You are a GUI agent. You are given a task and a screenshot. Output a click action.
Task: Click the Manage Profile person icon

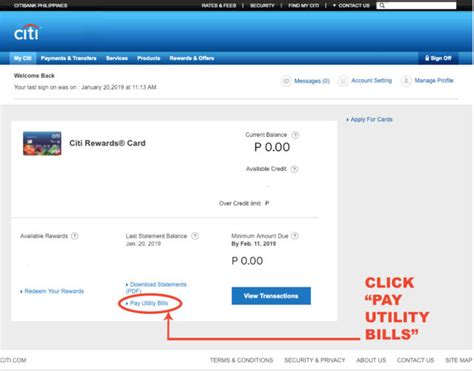click(x=406, y=81)
